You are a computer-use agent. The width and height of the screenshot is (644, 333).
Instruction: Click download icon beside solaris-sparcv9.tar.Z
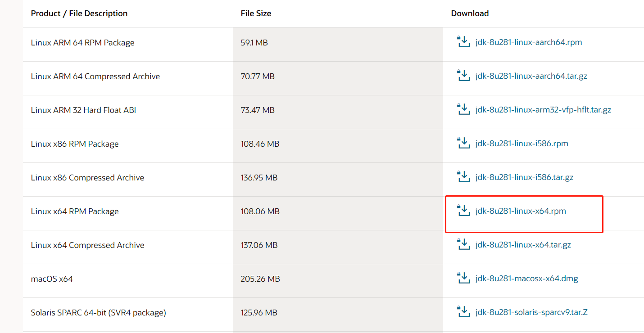click(x=463, y=312)
